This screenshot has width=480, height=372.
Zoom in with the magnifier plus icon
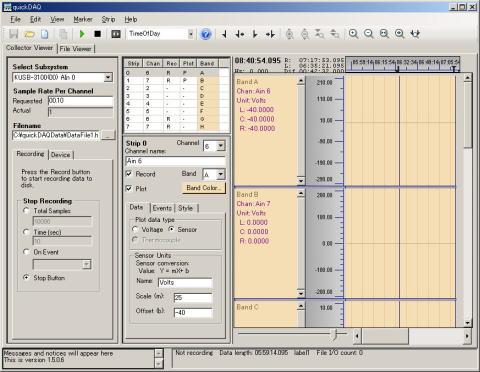[x=353, y=34]
